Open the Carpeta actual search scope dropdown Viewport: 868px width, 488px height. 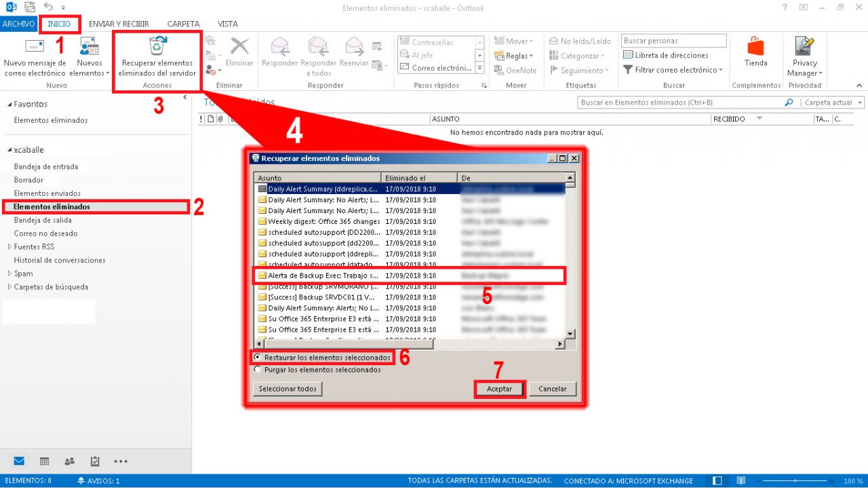point(833,102)
